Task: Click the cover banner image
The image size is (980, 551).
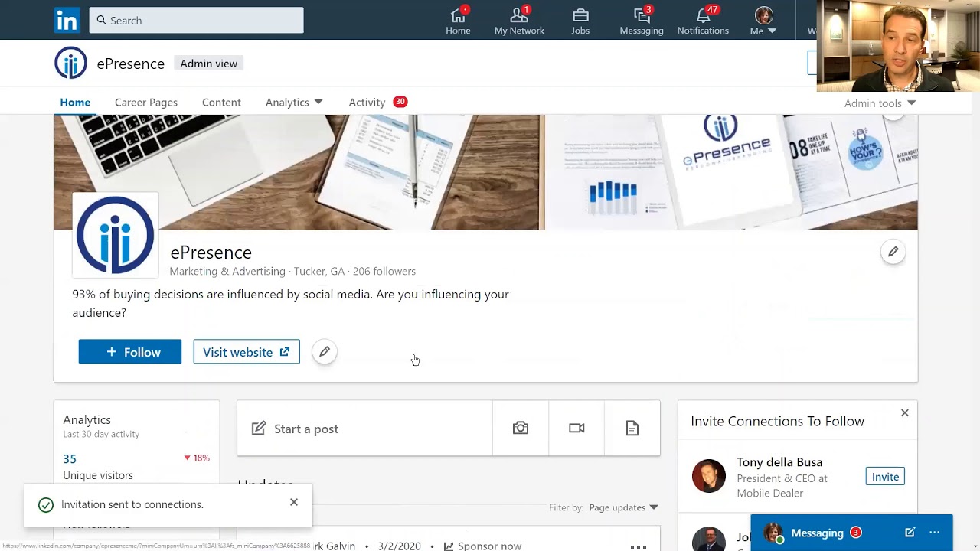Action: coord(485,172)
